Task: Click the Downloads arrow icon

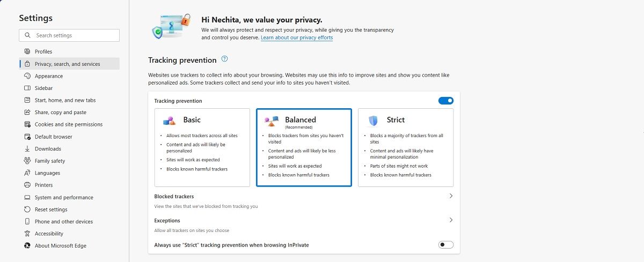Action: pos(27,149)
